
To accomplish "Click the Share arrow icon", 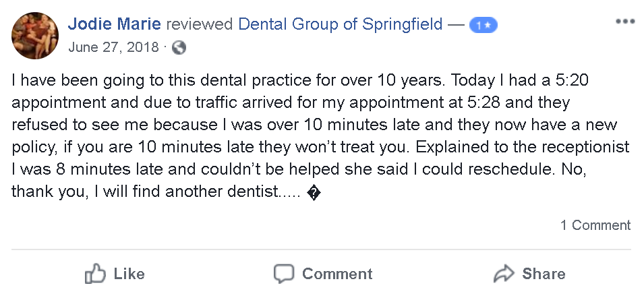I will (504, 274).
